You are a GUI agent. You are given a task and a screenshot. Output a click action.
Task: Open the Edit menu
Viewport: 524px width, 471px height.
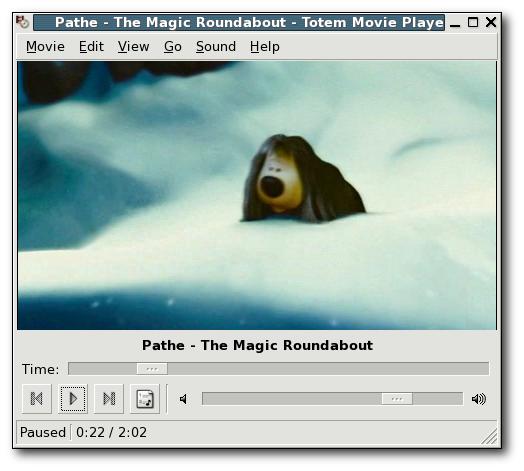tap(91, 46)
